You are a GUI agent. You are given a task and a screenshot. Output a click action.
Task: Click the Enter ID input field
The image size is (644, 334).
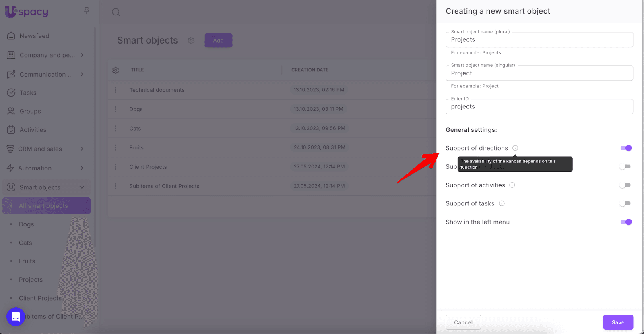[x=539, y=107]
